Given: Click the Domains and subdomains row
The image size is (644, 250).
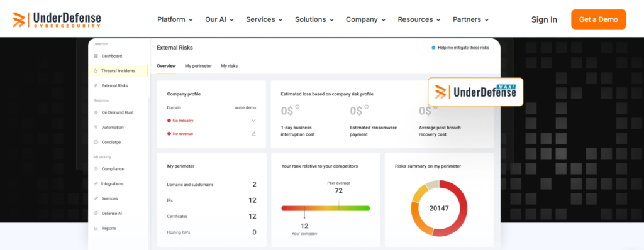Looking at the screenshot, I should (211, 185).
